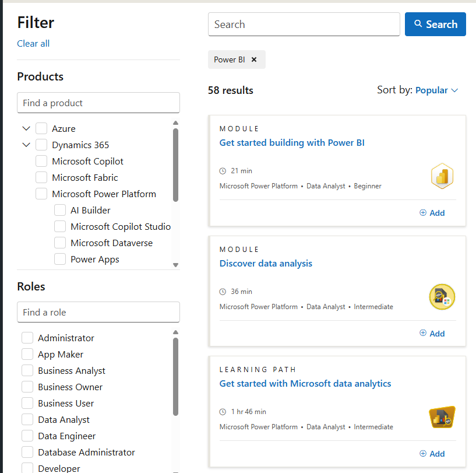
Task: Remove the Power BI filter tag
Action: pos(254,59)
